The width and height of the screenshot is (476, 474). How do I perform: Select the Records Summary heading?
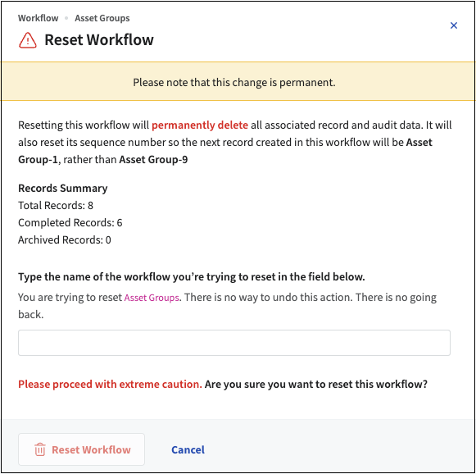63,188
